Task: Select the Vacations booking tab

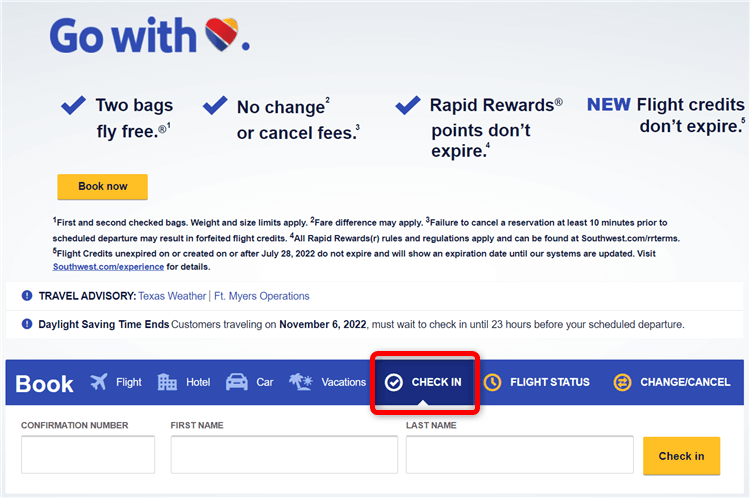Action: (343, 382)
